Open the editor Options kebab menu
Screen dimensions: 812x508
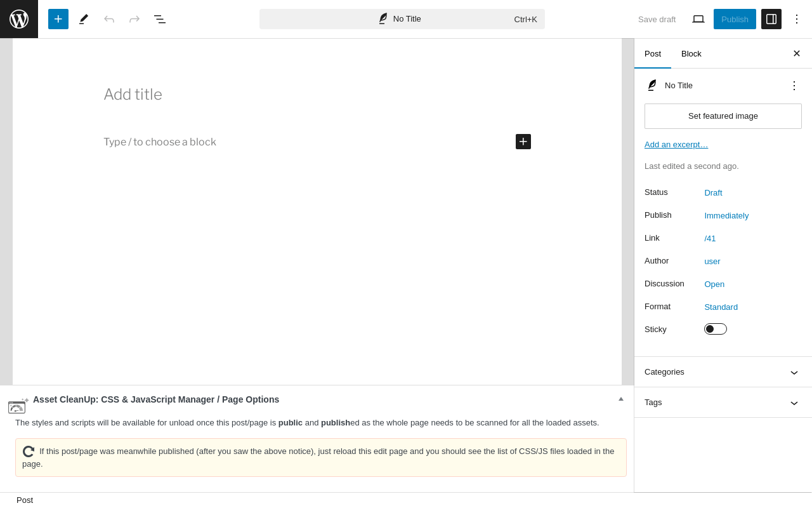797,19
